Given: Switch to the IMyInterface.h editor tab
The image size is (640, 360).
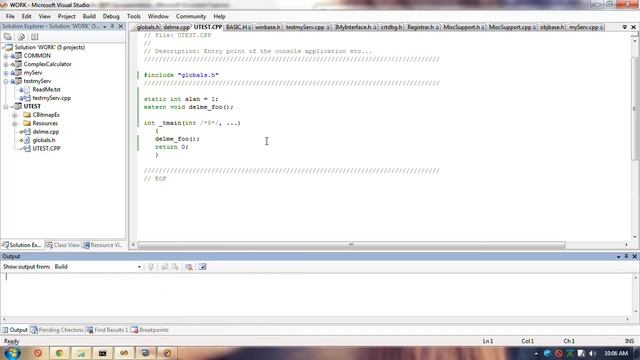Looking at the screenshot, I should point(355,27).
